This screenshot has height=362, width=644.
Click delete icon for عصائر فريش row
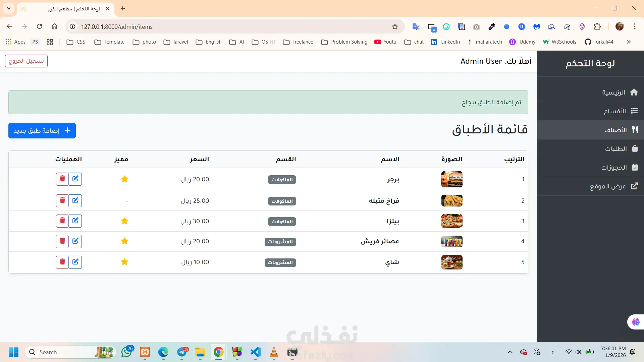click(x=62, y=241)
